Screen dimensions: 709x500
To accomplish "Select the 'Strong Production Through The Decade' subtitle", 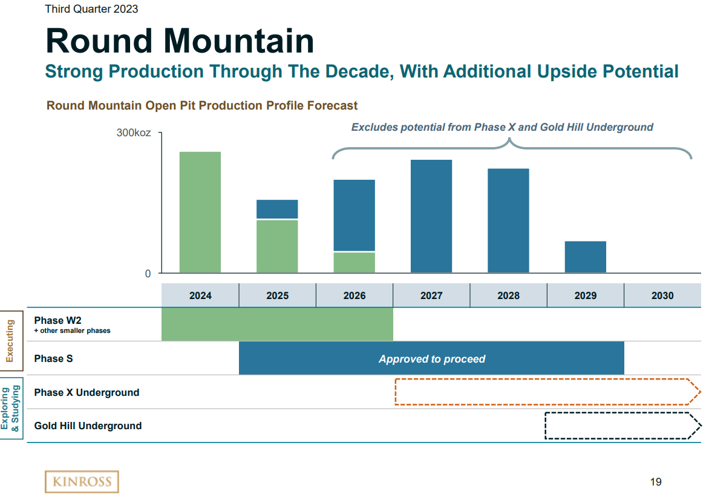I will (x=362, y=72).
